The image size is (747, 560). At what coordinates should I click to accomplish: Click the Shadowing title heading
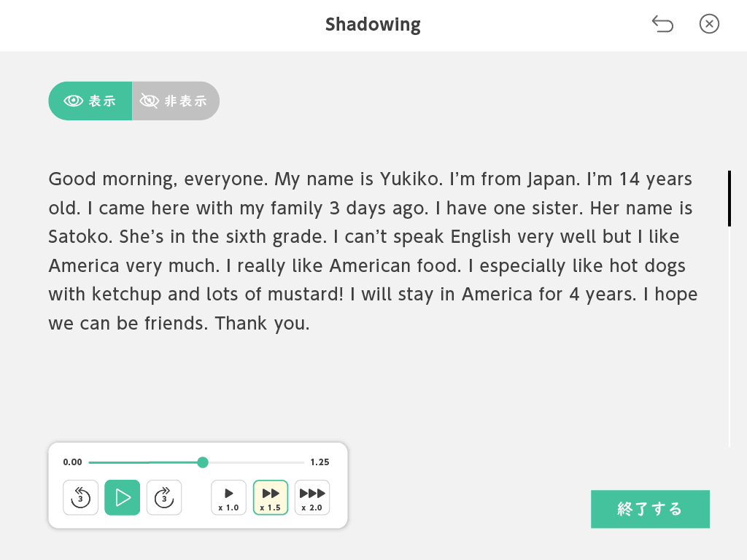[x=373, y=25]
